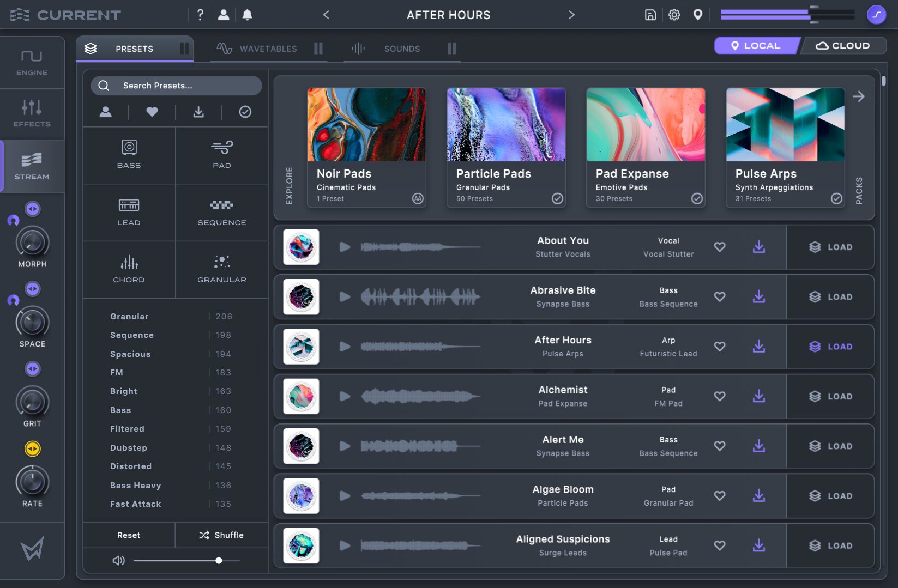898x588 pixels.
Task: Select the Cloud library tab
Action: (x=843, y=46)
